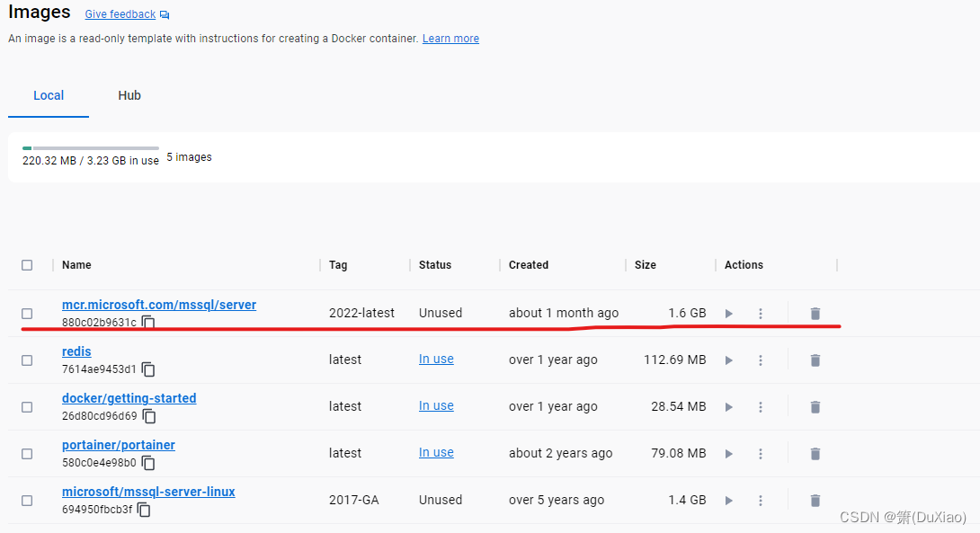Check the mcr.microsoft.com/mssql/server row checkbox
Screen dimensions: 980x533
[x=27, y=314]
